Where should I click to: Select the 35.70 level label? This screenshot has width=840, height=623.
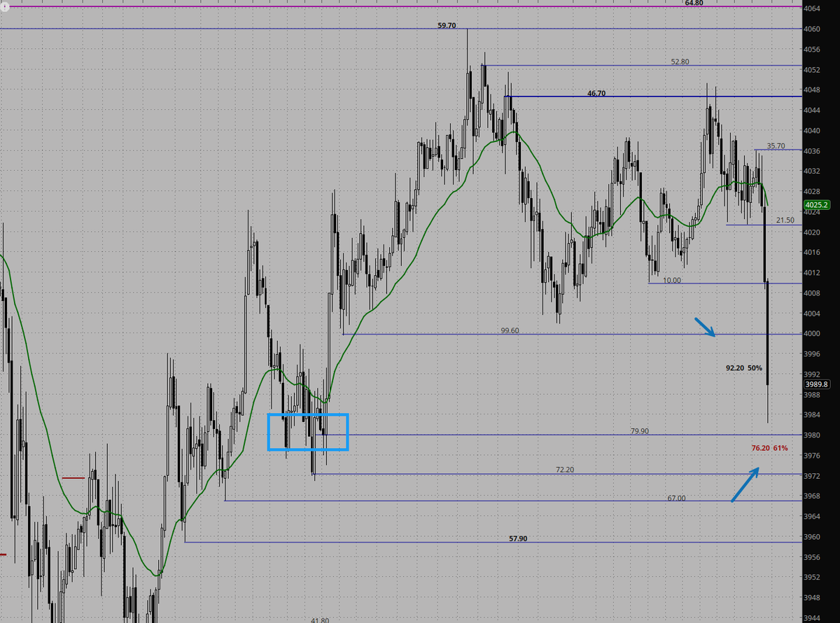(x=776, y=146)
